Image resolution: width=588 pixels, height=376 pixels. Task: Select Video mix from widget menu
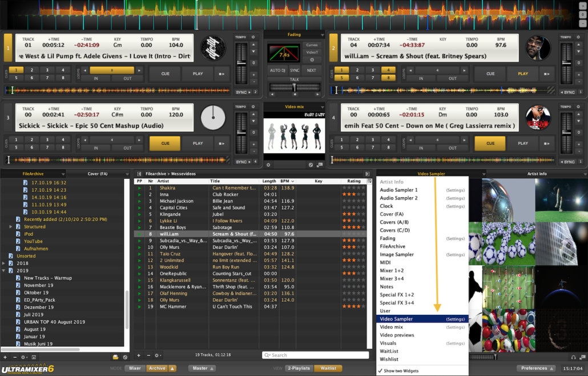pos(392,327)
